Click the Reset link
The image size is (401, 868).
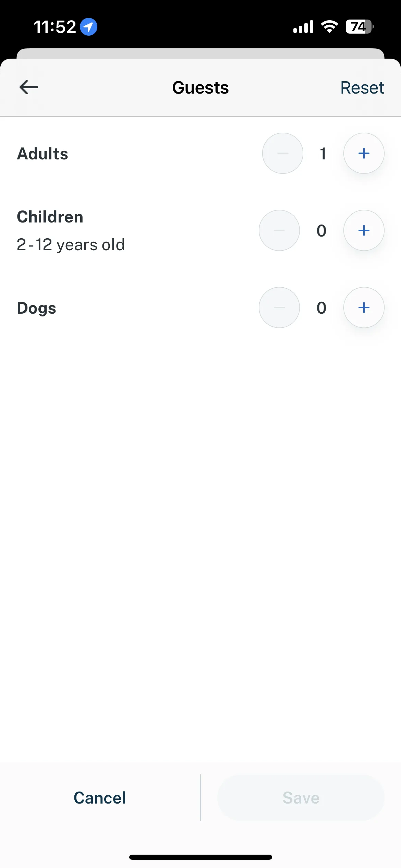[362, 88]
